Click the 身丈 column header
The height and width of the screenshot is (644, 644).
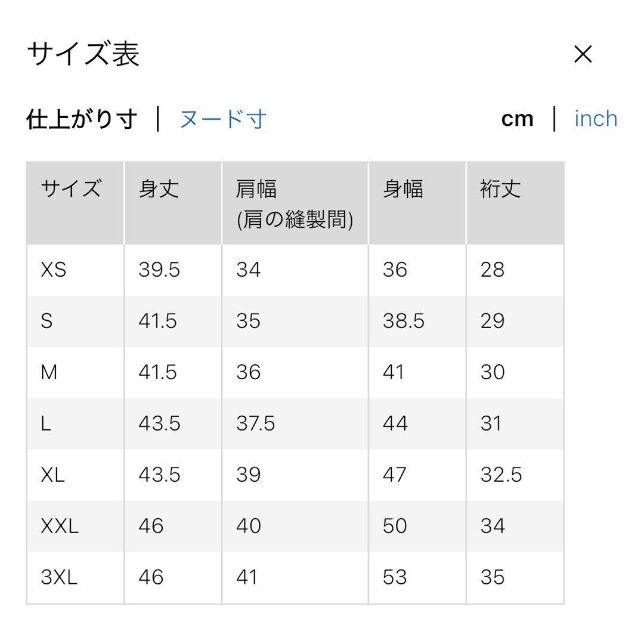click(x=173, y=203)
